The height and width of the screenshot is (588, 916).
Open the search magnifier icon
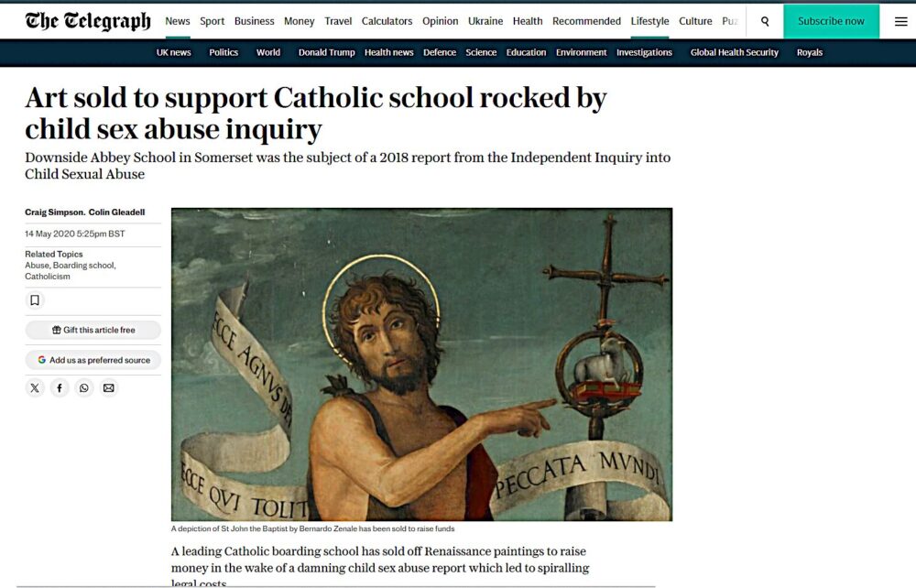click(765, 22)
